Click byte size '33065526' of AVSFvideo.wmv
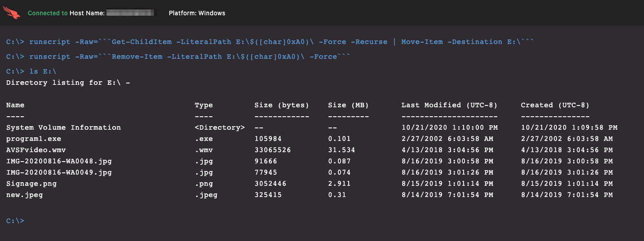The width and height of the screenshot is (644, 241). coord(273,150)
